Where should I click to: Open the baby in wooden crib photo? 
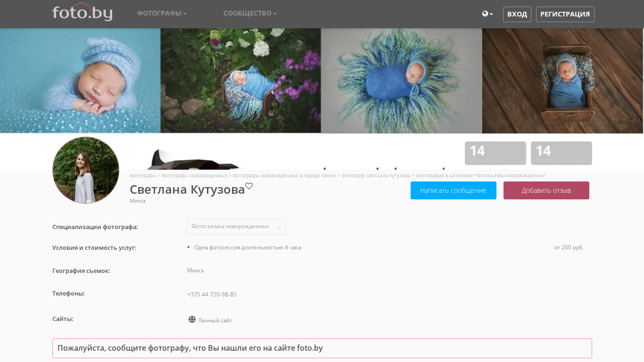pos(562,81)
